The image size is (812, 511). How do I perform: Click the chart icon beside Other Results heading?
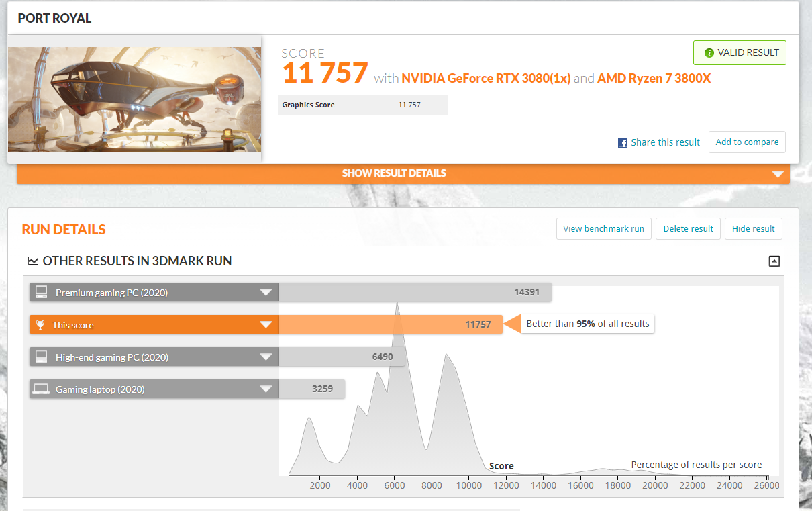32,261
